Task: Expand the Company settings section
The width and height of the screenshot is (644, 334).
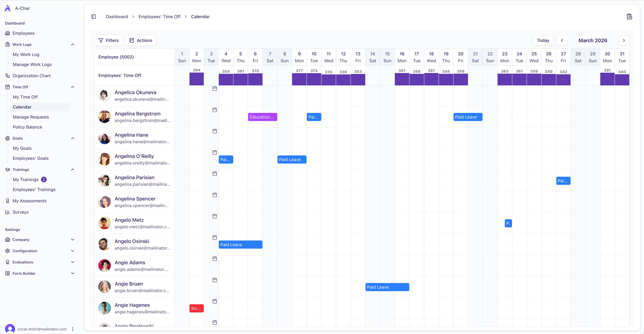Action: pyautogui.click(x=73, y=240)
